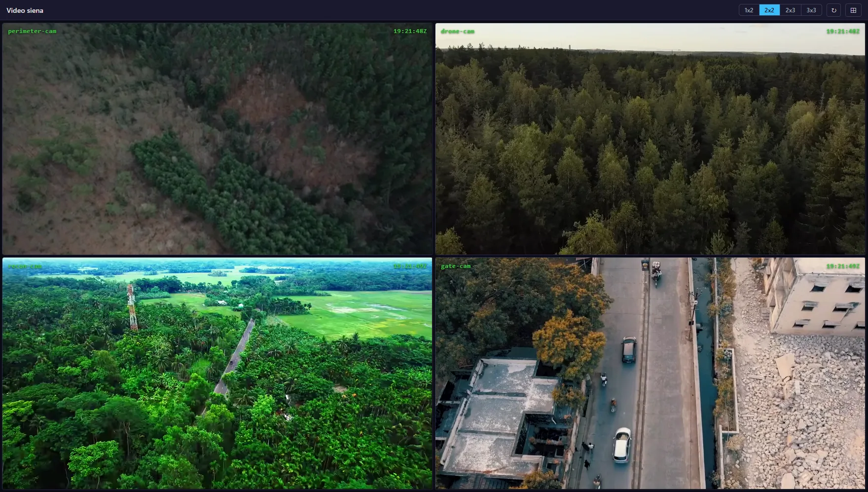The height and width of the screenshot is (492, 868).
Task: Click the gate-cam label
Action: pos(456,266)
